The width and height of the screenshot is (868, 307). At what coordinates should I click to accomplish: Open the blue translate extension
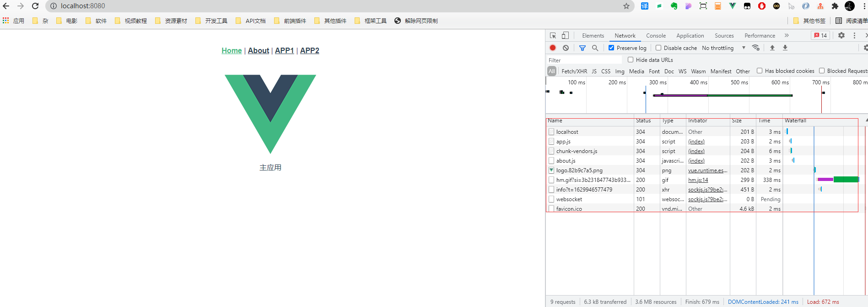click(645, 6)
